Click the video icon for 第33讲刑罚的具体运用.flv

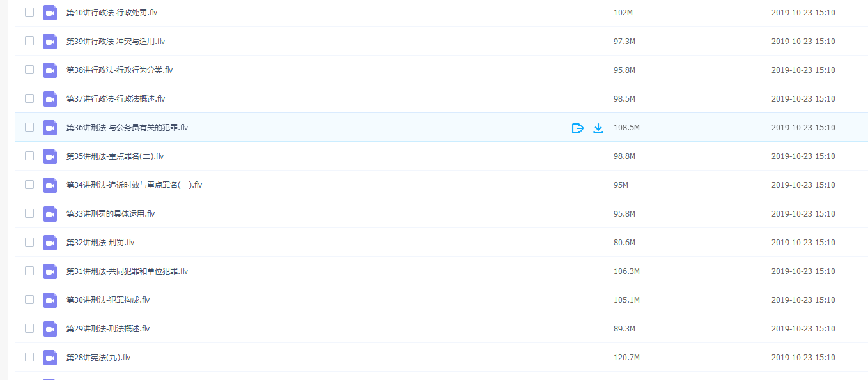[x=50, y=214]
